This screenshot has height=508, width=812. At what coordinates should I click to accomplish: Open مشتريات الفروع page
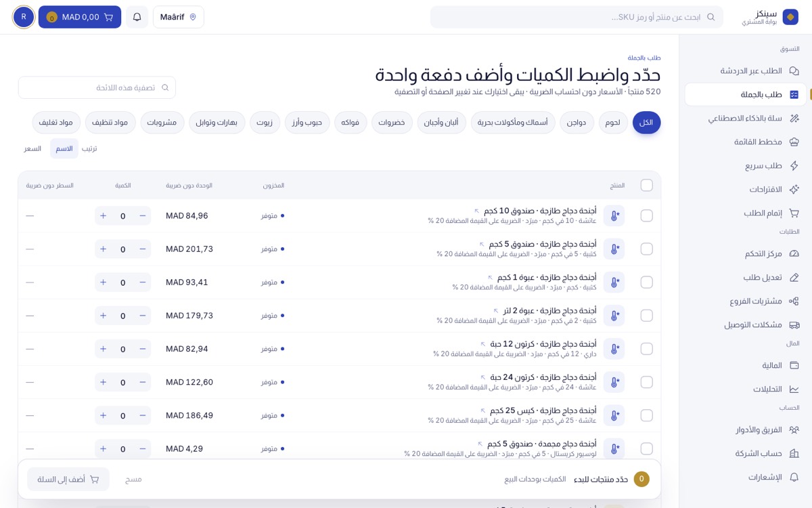(747, 301)
